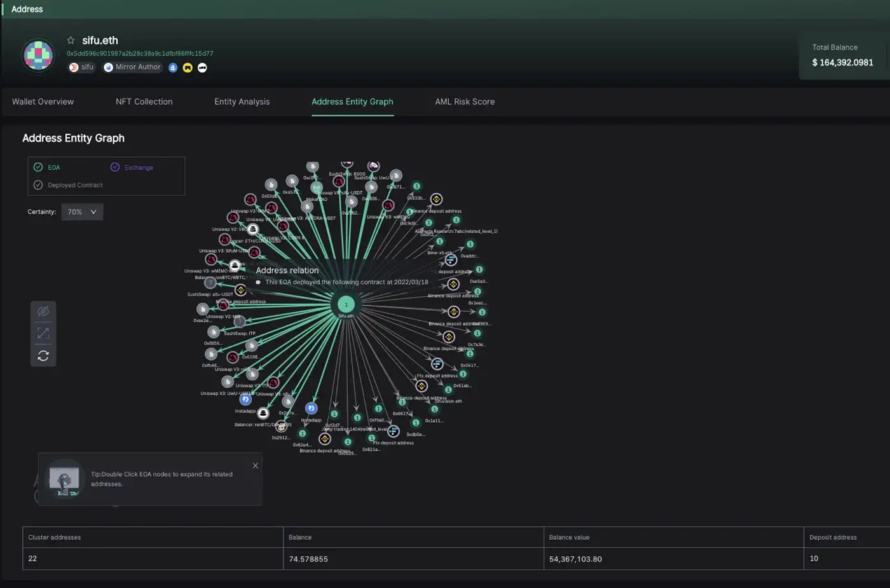The width and height of the screenshot is (890, 588).
Task: Close the double-click tip popup
Action: (x=256, y=465)
